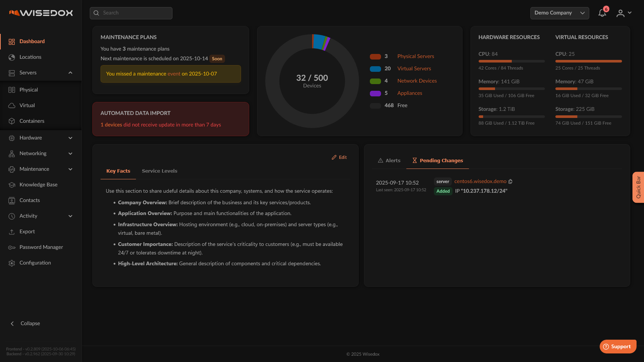644x362 pixels.
Task: Expand the Networking sidebar menu
Action: (70, 154)
